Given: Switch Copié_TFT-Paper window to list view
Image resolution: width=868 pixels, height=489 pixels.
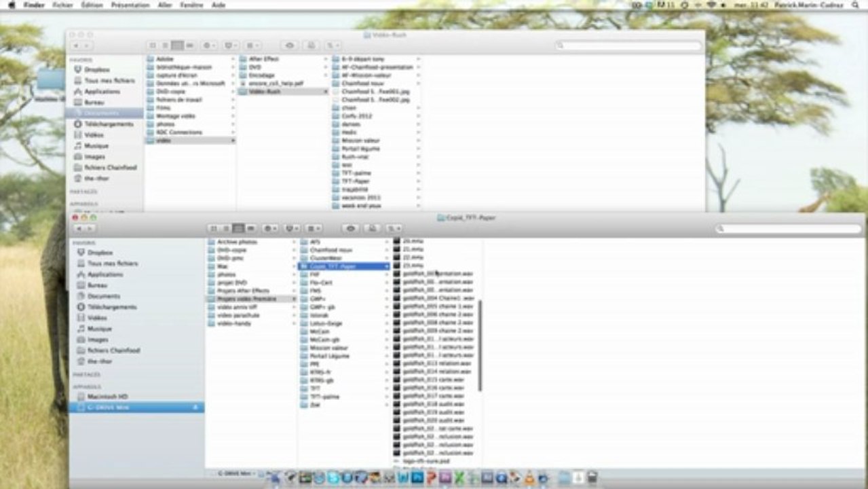Looking at the screenshot, I should coord(226,229).
